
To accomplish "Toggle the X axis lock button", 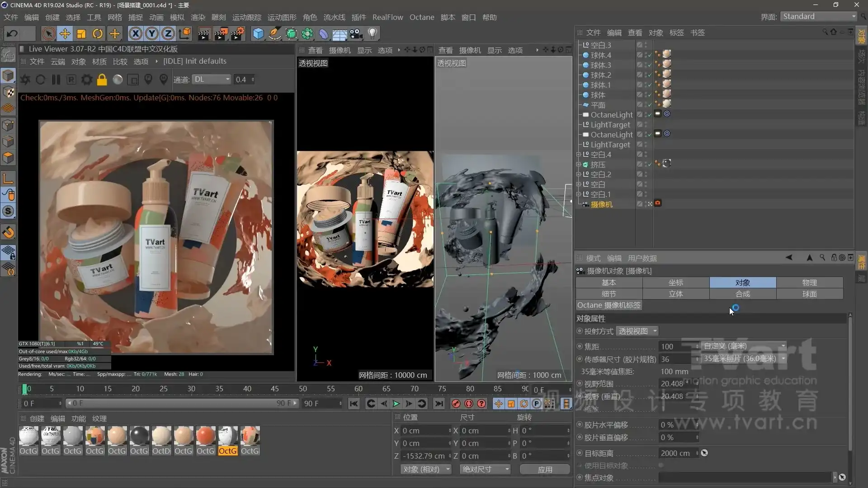I will [x=135, y=33].
